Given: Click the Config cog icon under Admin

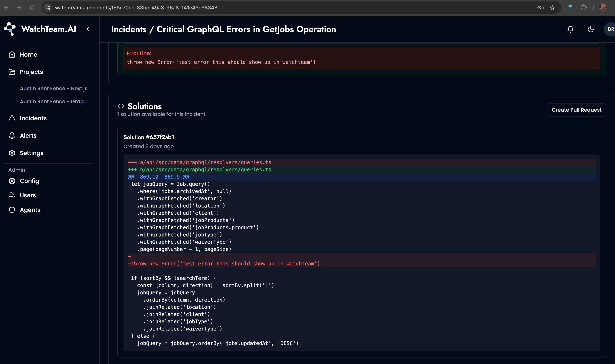Looking at the screenshot, I should point(12,181).
